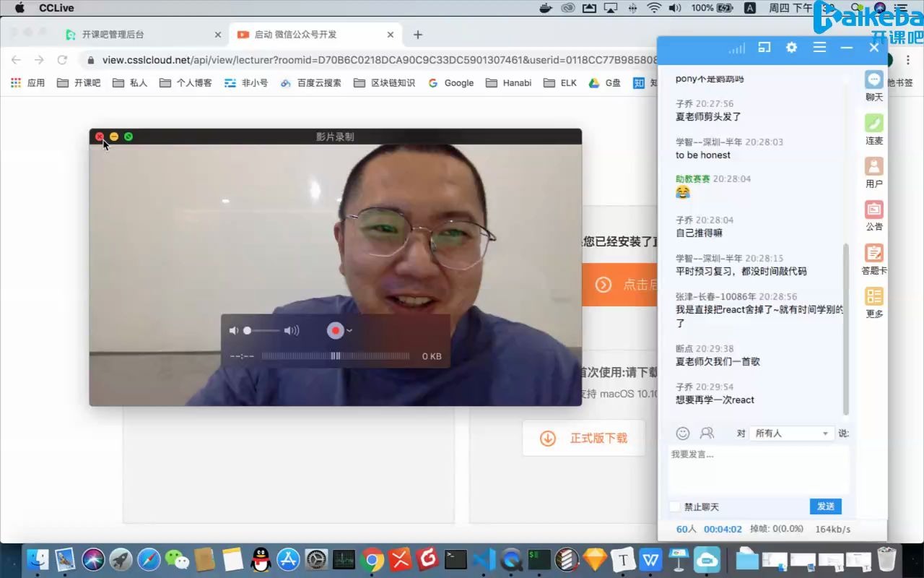The height and width of the screenshot is (578, 924).
Task: Open the 公告 announcement panel
Action: [874, 215]
